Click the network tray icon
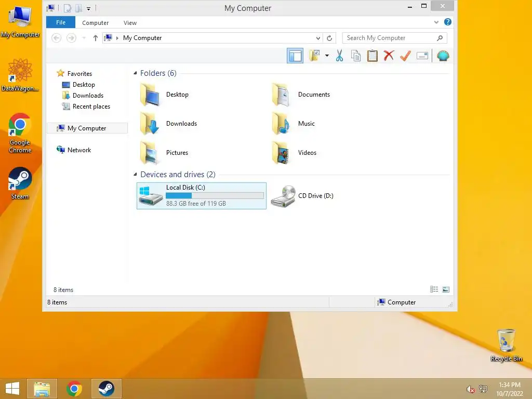Screen dimensions: 532x399 (483, 389)
